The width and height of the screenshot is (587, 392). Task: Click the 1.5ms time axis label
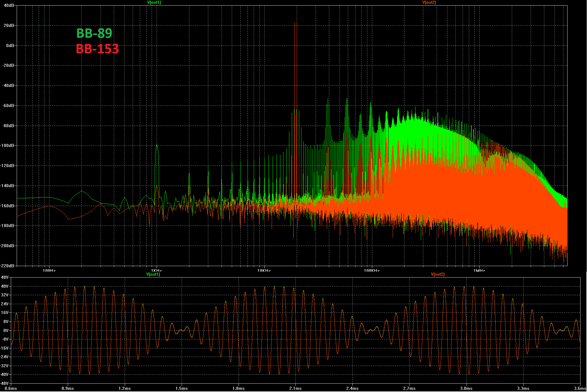coord(182,389)
